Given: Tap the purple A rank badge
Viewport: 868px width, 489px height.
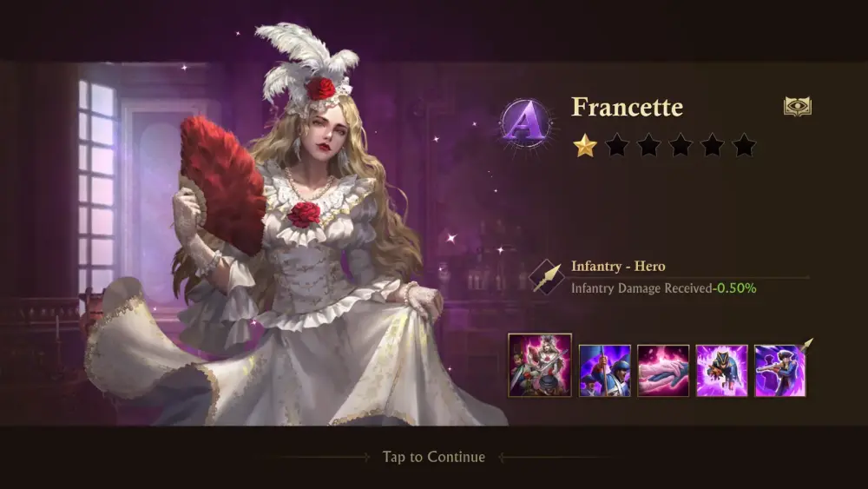Looking at the screenshot, I should [525, 124].
